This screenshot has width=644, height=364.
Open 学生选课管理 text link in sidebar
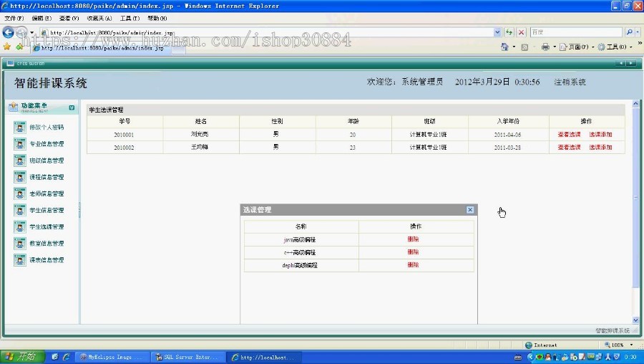[x=47, y=227]
